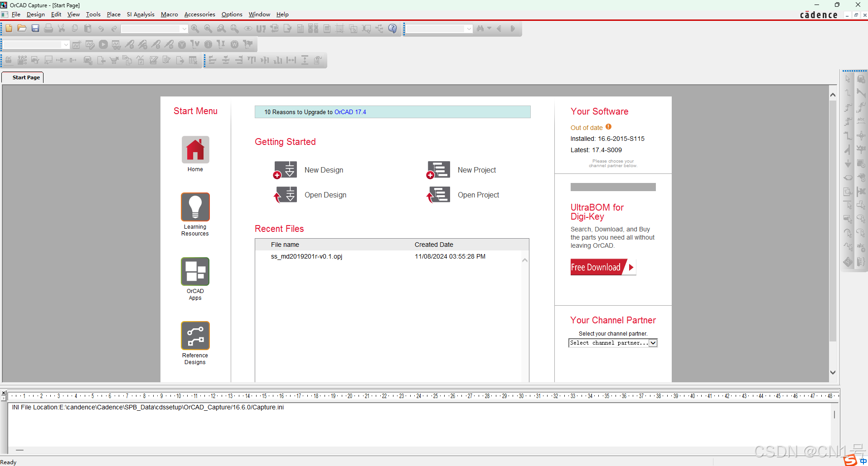The height and width of the screenshot is (466, 868).
Task: Click the start page scroll up arrow
Action: 833,95
